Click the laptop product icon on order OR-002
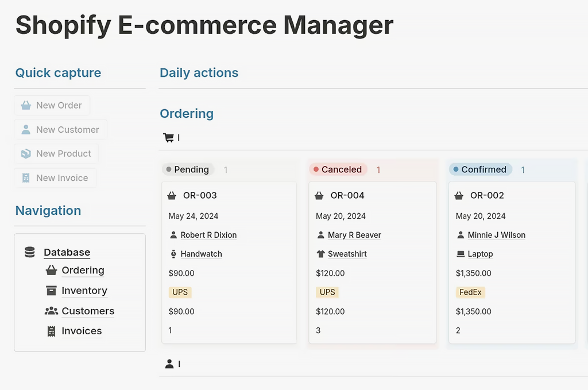The height and width of the screenshot is (390, 588). click(460, 253)
